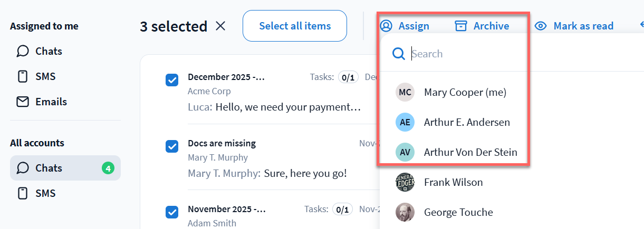644x229 pixels.
Task: Open SMS under All accounts
Action: pyautogui.click(x=45, y=193)
